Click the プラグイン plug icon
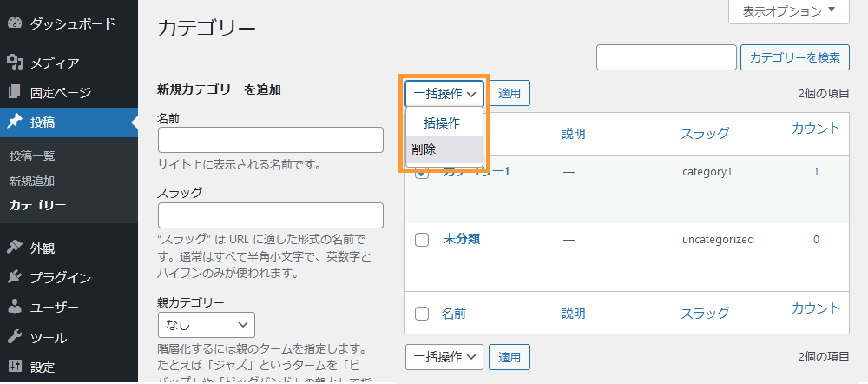 click(15, 278)
